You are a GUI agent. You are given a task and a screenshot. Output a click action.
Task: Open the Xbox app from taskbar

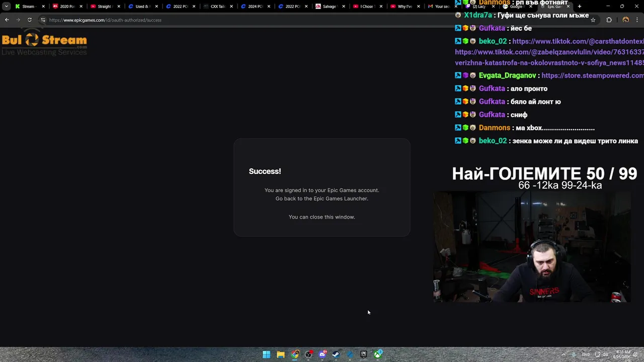[378, 354]
